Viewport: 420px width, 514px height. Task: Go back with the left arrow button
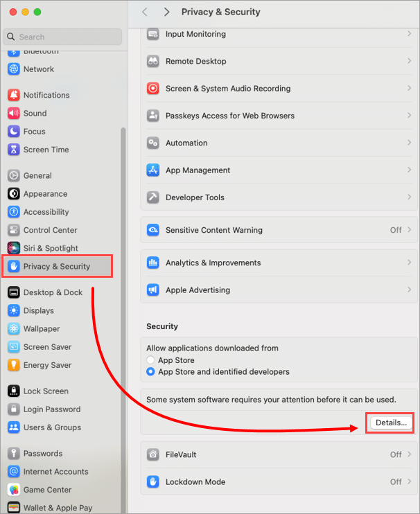point(145,12)
